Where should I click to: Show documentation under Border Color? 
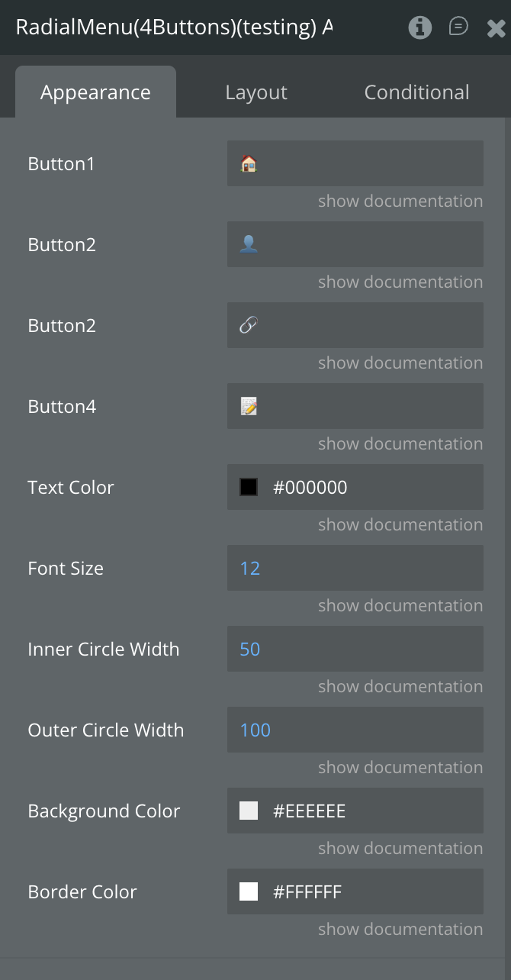(x=400, y=930)
